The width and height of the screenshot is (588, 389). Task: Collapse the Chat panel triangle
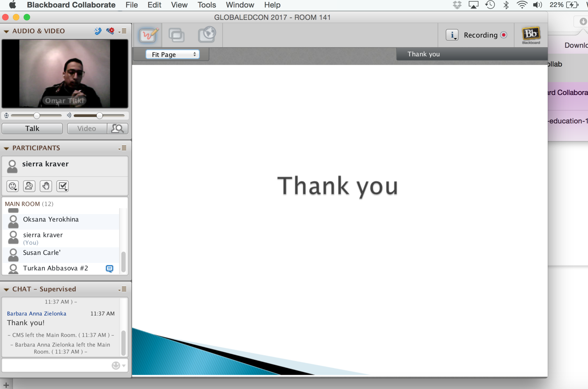(6, 289)
